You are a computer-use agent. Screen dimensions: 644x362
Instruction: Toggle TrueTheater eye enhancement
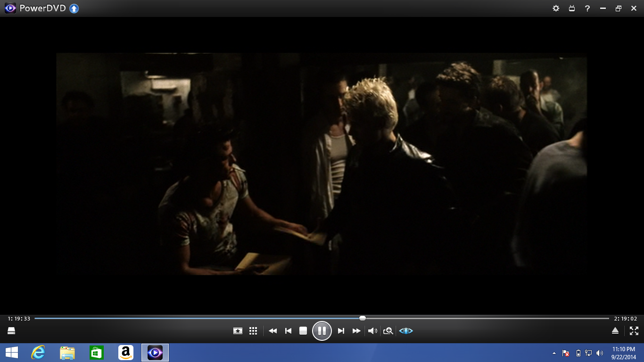click(406, 331)
